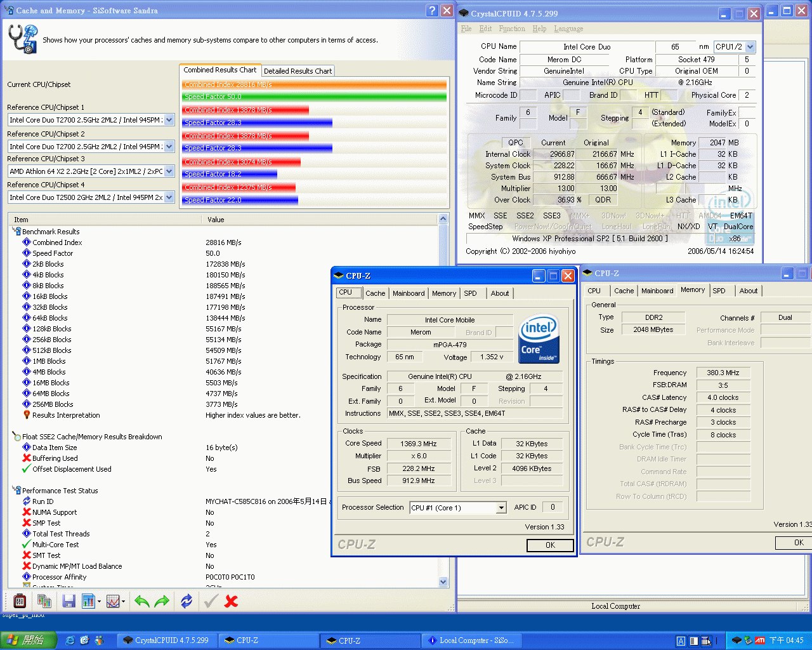Click the Buffering Used red X icon
The image size is (812, 650).
tap(27, 458)
